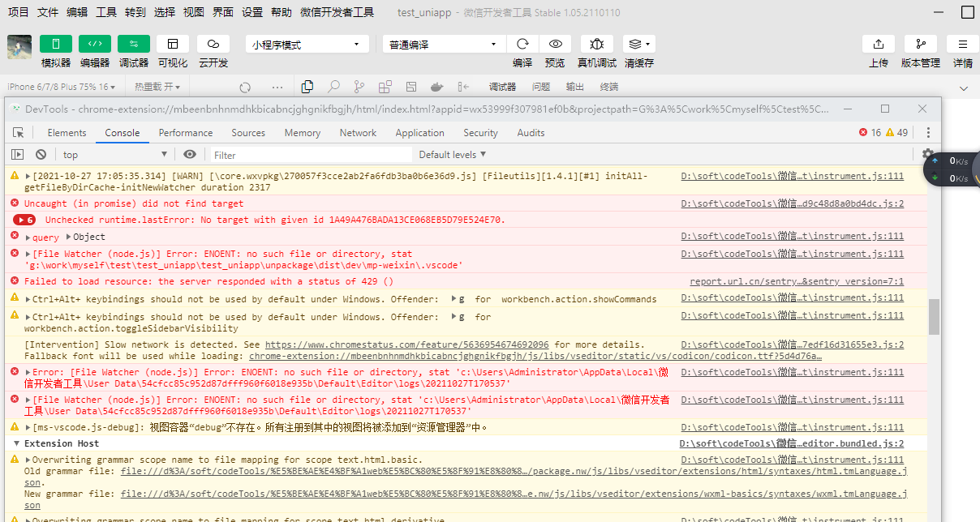Open the editor search magnifier icon
This screenshot has height=522, width=980.
(333, 87)
